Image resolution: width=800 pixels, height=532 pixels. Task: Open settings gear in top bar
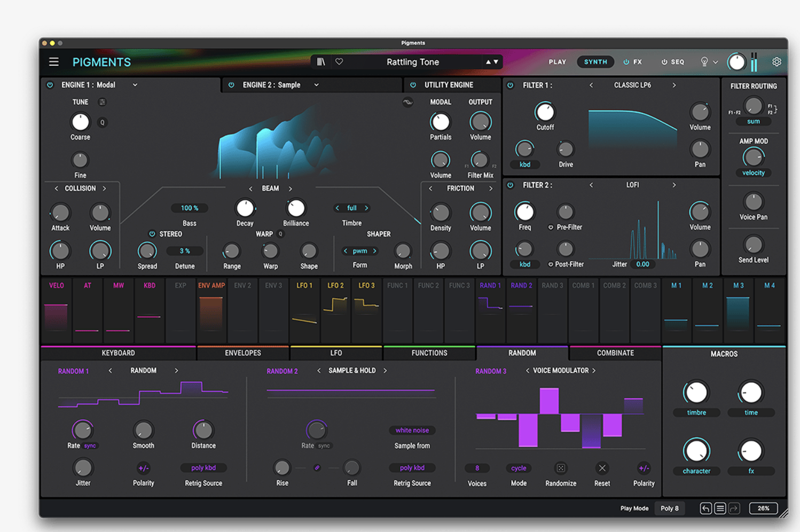[x=777, y=62]
